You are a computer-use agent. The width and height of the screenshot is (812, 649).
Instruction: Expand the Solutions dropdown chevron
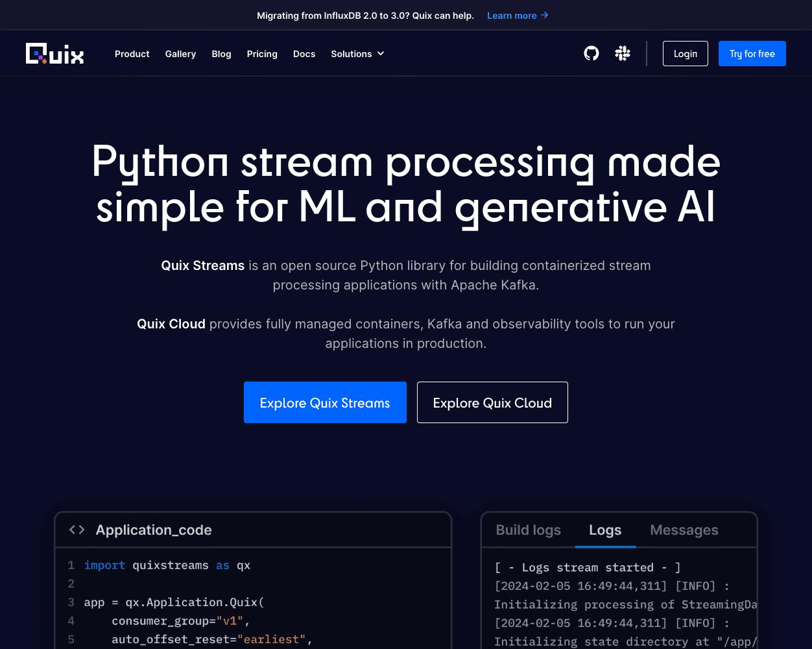click(381, 53)
